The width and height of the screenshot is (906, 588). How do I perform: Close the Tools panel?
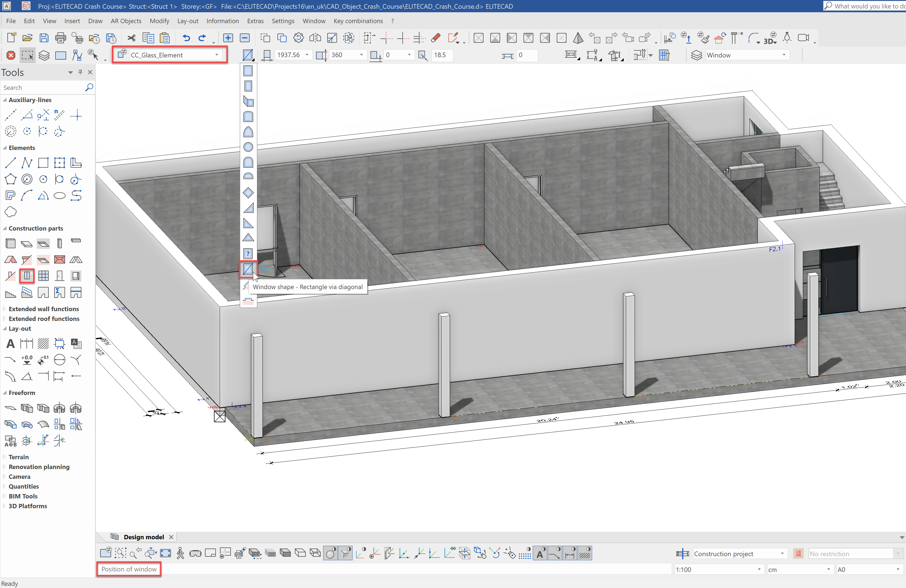(x=90, y=72)
